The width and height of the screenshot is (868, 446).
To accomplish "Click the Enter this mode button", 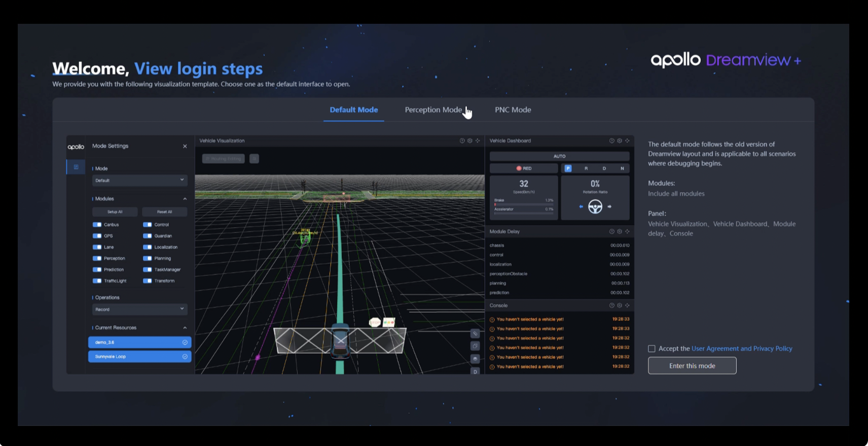I will (692, 365).
